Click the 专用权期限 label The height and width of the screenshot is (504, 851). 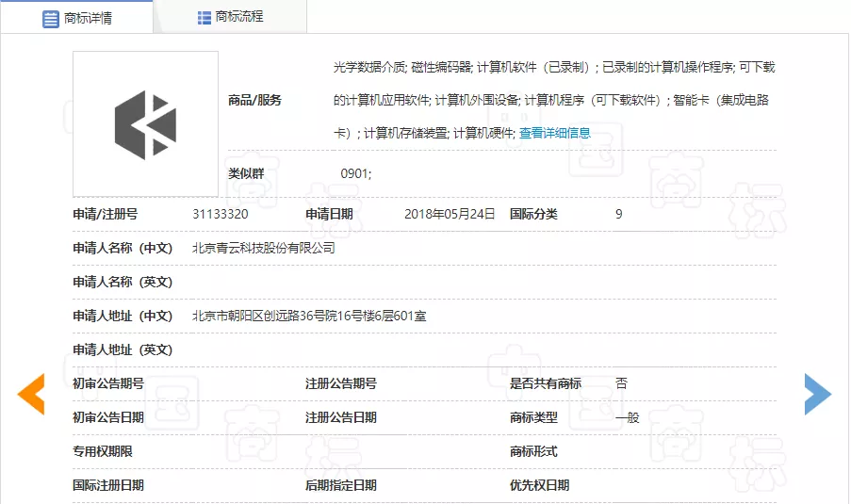(x=103, y=451)
